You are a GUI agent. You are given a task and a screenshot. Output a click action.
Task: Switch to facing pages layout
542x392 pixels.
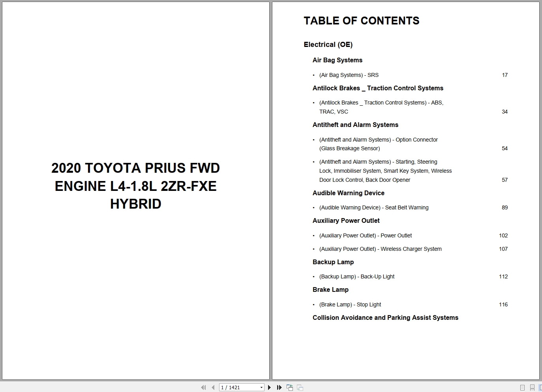click(540, 388)
